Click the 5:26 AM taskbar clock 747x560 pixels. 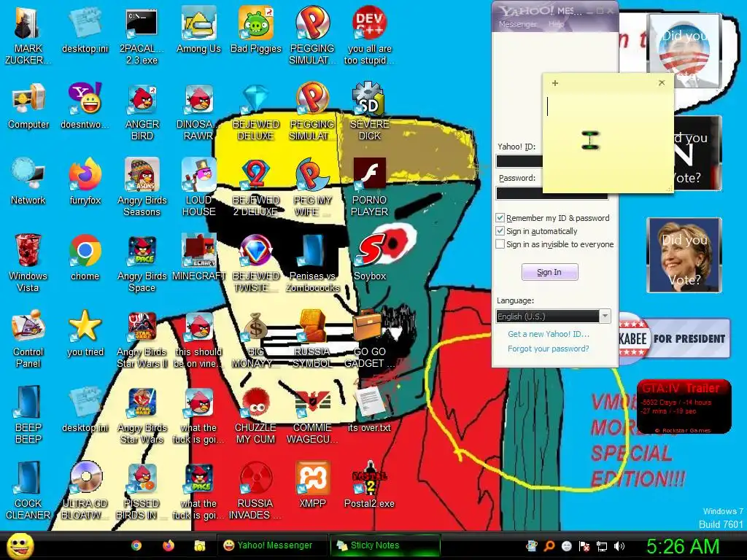pyautogui.click(x=683, y=546)
